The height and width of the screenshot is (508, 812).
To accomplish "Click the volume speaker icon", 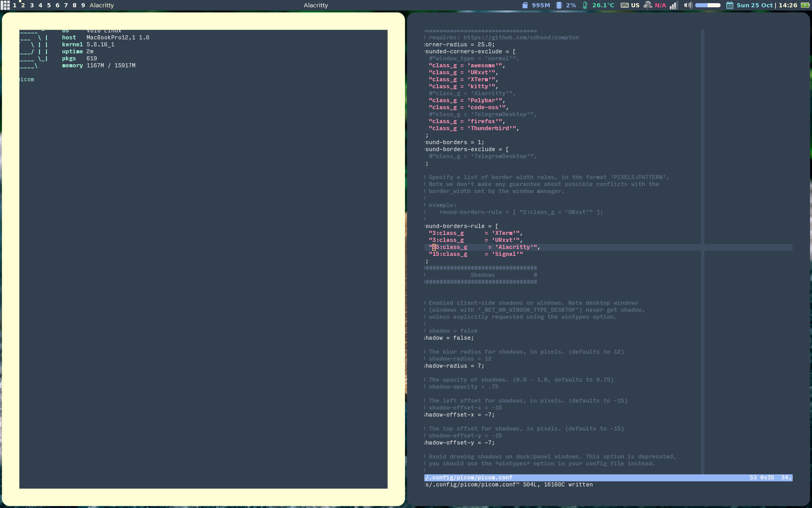I will tap(688, 5).
